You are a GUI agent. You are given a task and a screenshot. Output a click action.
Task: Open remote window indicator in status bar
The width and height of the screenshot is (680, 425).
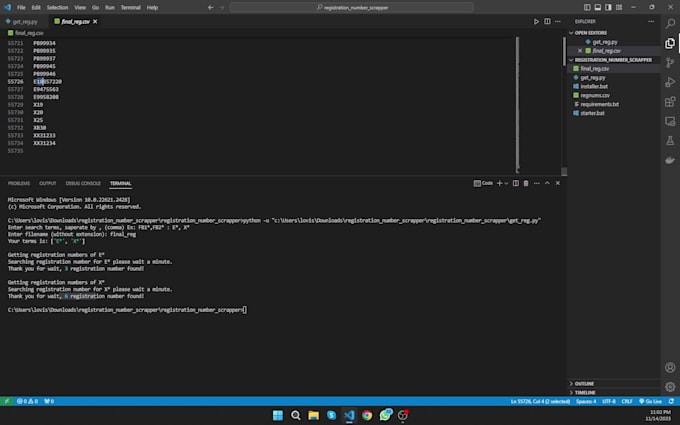[x=6, y=401]
